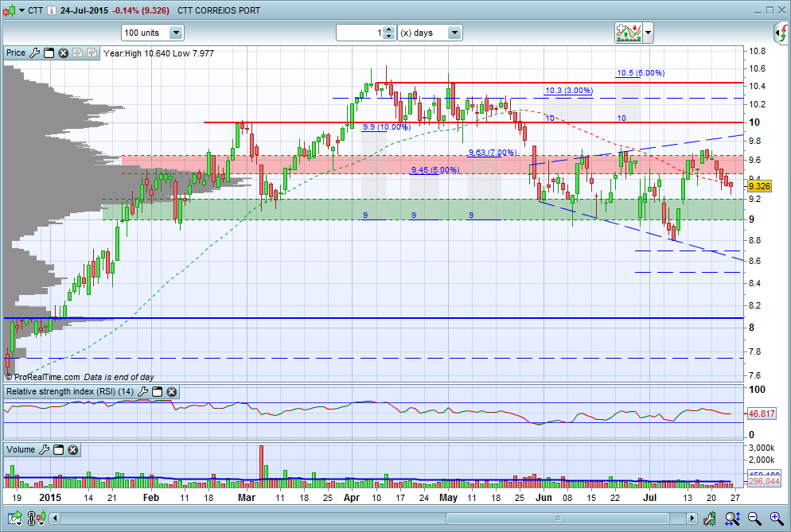Viewport: 791px width, 532px height.
Task: Show CTT instrument info icon
Action: tap(52, 10)
